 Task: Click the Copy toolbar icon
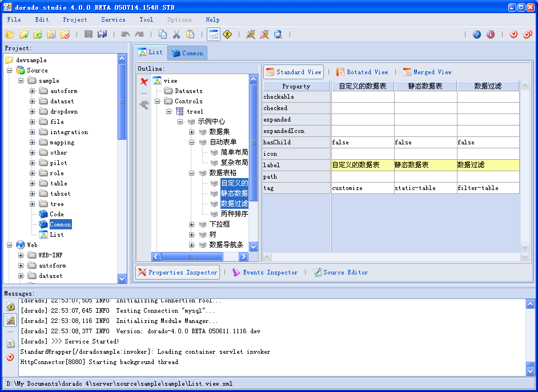click(163, 34)
